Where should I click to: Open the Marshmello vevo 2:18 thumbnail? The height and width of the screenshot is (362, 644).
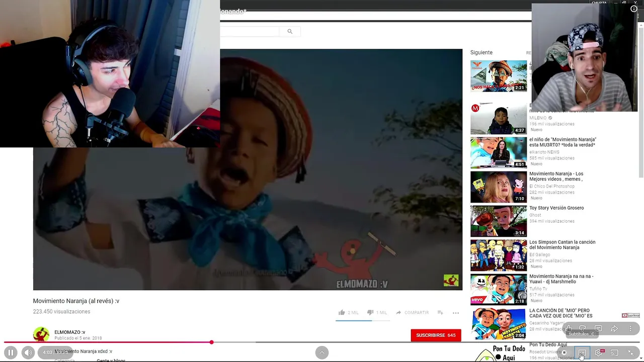point(499,290)
